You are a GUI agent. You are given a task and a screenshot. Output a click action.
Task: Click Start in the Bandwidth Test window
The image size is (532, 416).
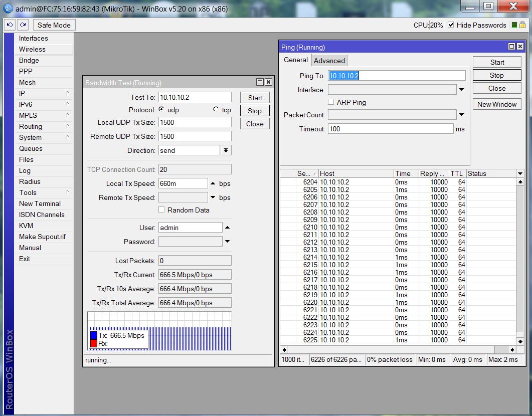tap(255, 98)
